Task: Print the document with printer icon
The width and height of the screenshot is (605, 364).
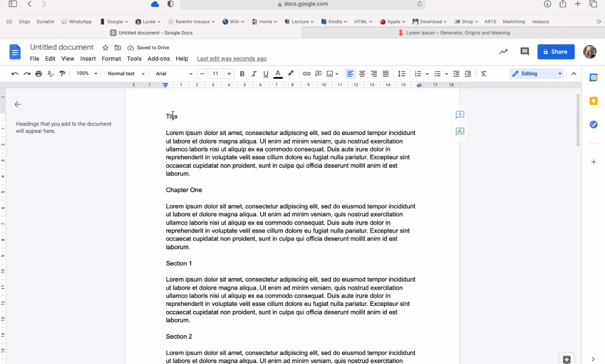Action: [38, 74]
